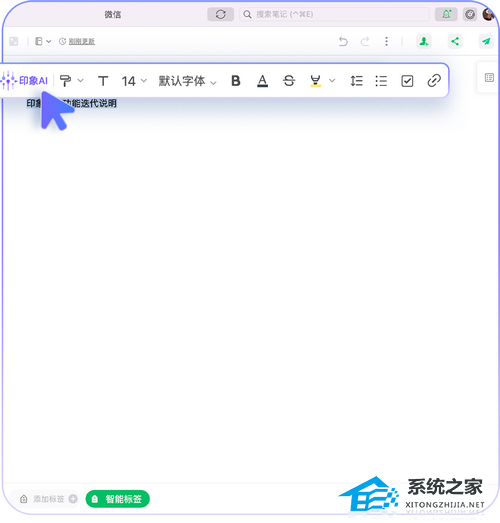Open the three-dot more options menu
Image resolution: width=500 pixels, height=523 pixels.
pos(386,41)
